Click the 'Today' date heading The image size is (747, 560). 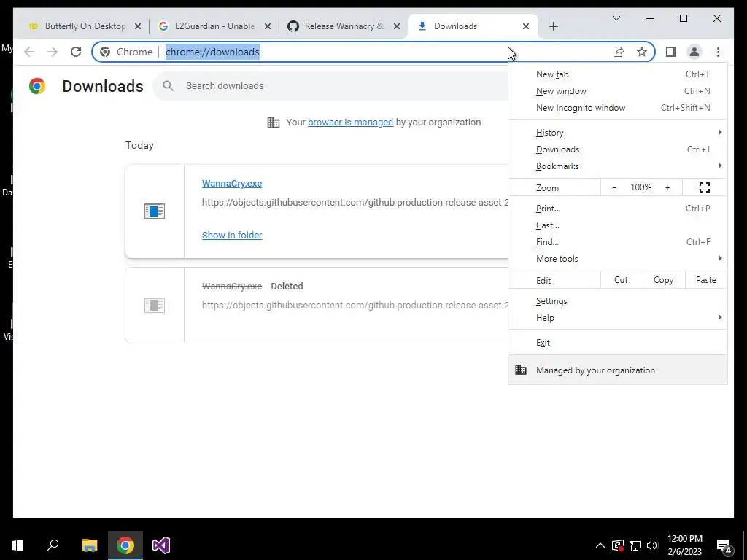click(139, 145)
